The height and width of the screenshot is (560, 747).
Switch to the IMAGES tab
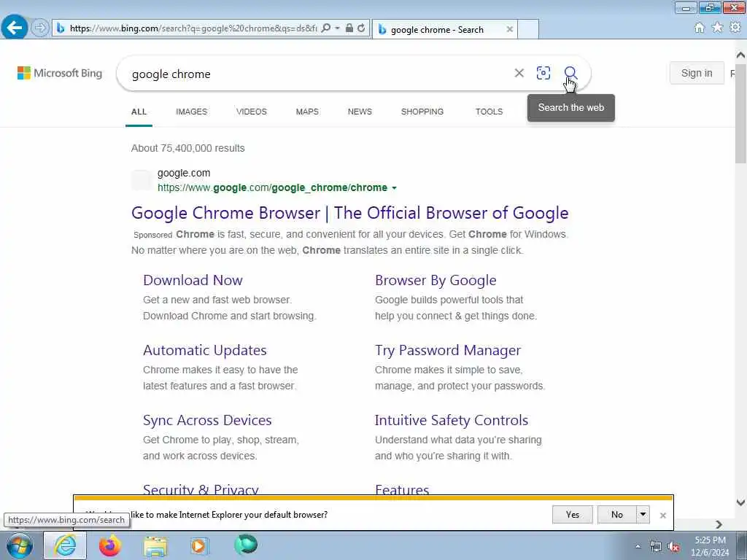pyautogui.click(x=192, y=112)
